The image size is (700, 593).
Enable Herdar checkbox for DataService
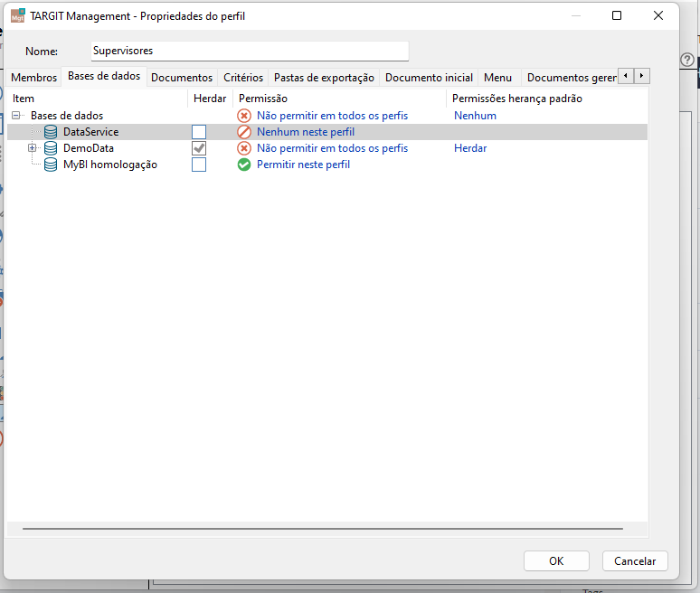(199, 132)
